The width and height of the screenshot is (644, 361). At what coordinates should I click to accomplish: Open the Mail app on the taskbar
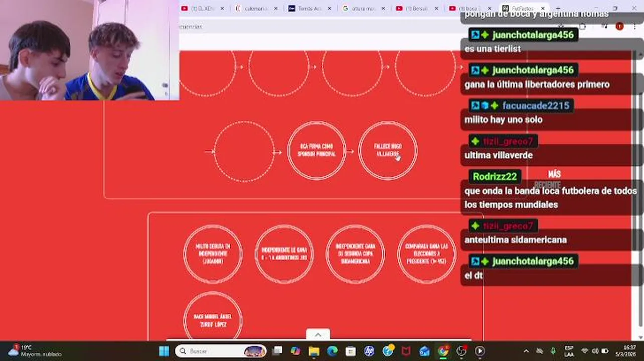tap(424, 351)
